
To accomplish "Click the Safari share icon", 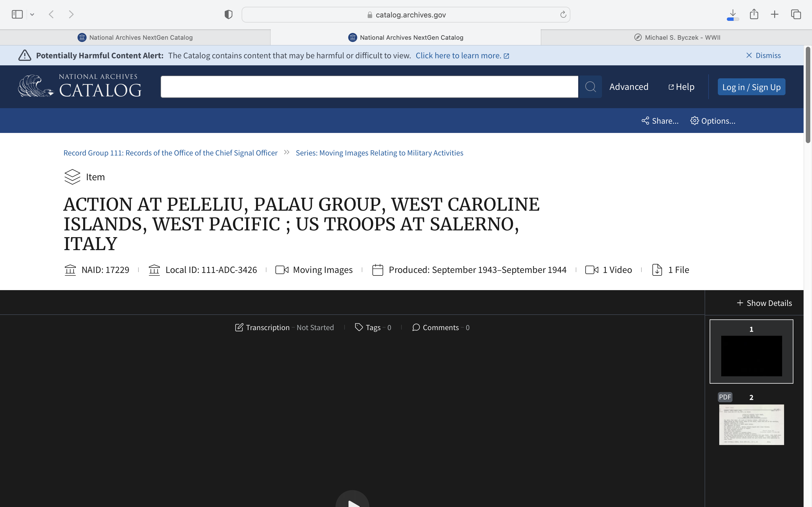I will [x=754, y=14].
